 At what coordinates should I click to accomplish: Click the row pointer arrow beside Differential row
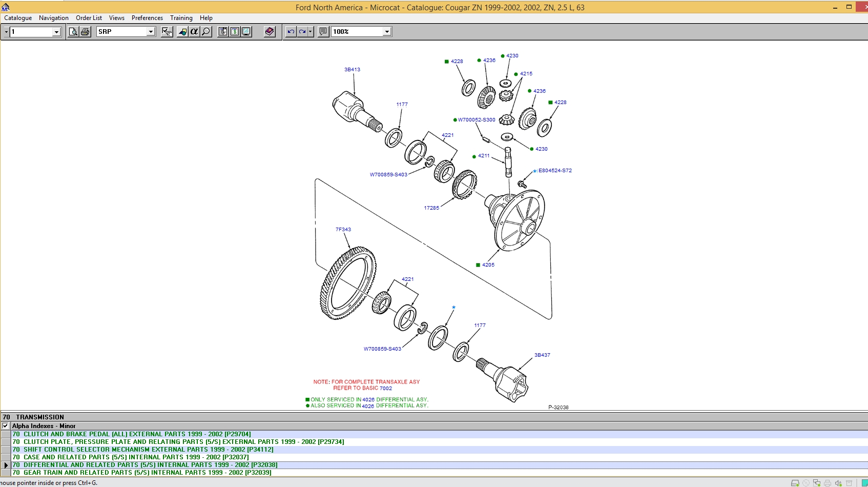(x=6, y=465)
